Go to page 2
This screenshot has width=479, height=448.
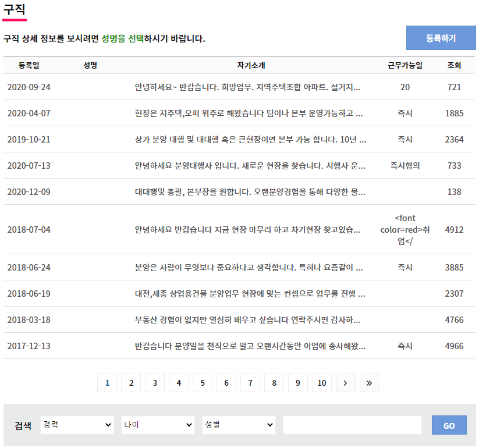[x=131, y=383]
